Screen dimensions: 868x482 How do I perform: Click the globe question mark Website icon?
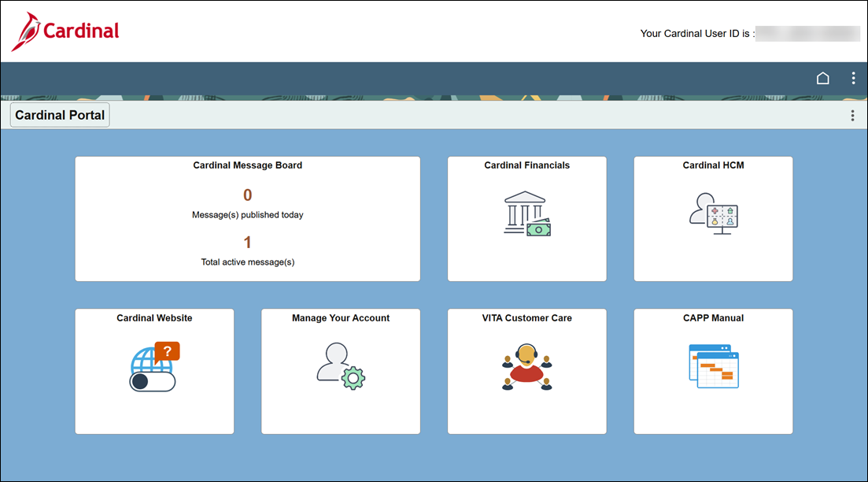pyautogui.click(x=154, y=367)
